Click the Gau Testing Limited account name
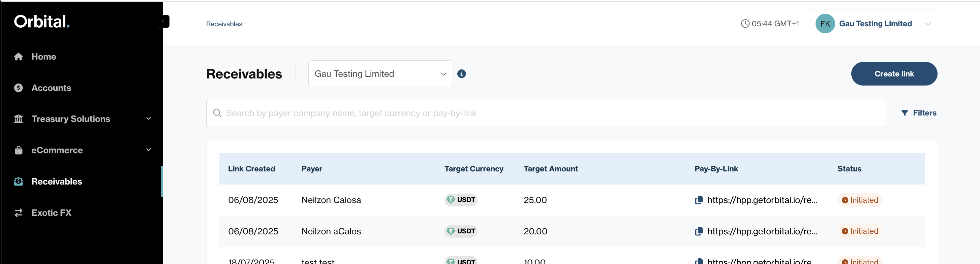This screenshot has height=264, width=980. click(x=876, y=24)
